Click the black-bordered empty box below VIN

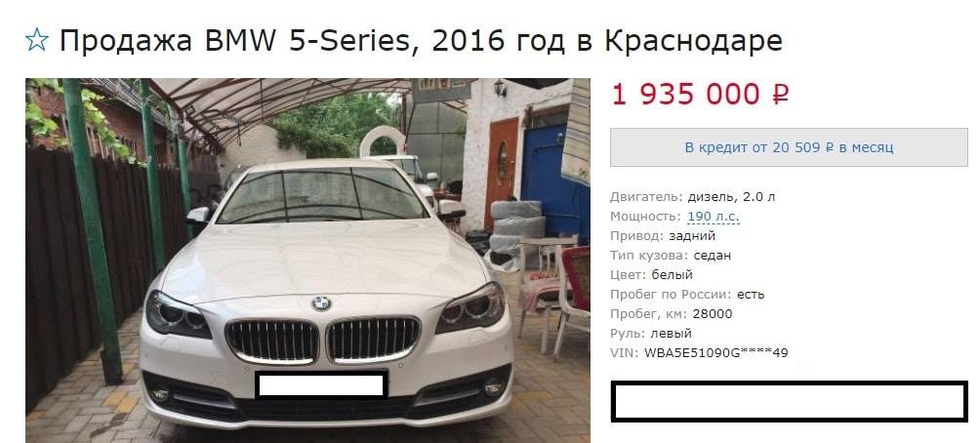coord(789,400)
